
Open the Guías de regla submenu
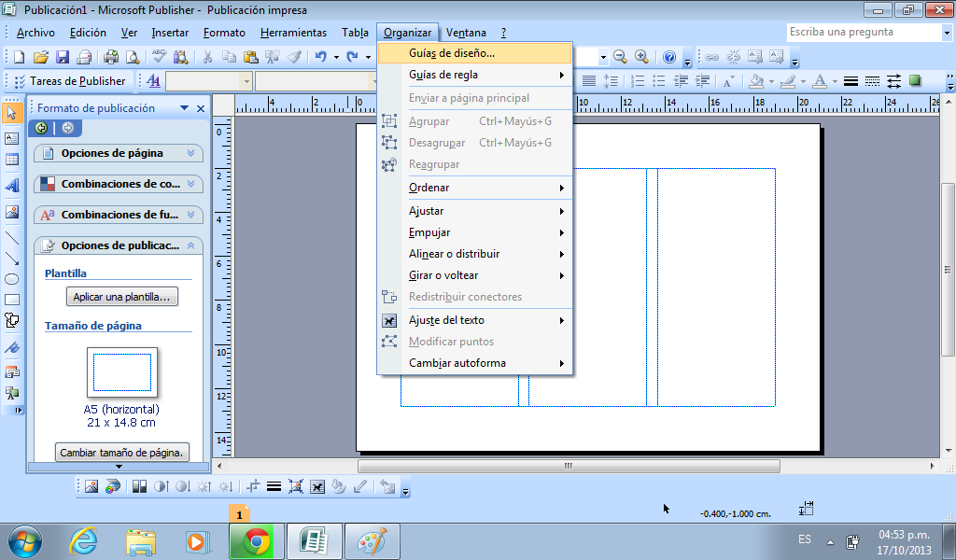(x=475, y=75)
